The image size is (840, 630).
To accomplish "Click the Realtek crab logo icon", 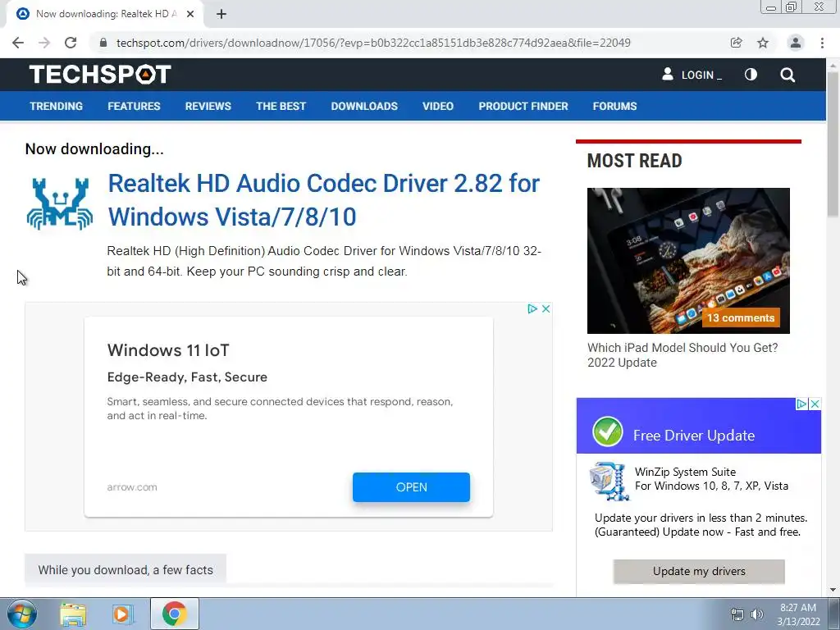I will pos(59,203).
